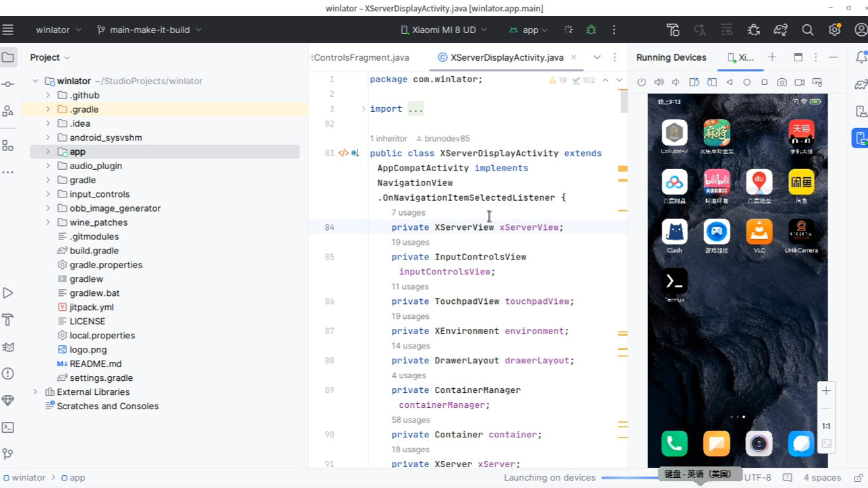Toggle the Project tool window
The height and width of the screenshot is (488, 868).
pos(8,57)
